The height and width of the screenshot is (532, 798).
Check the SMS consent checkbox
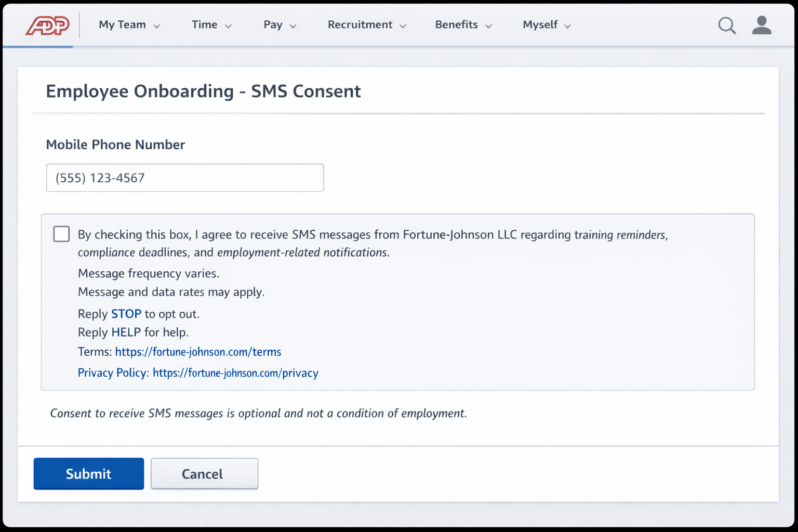61,234
